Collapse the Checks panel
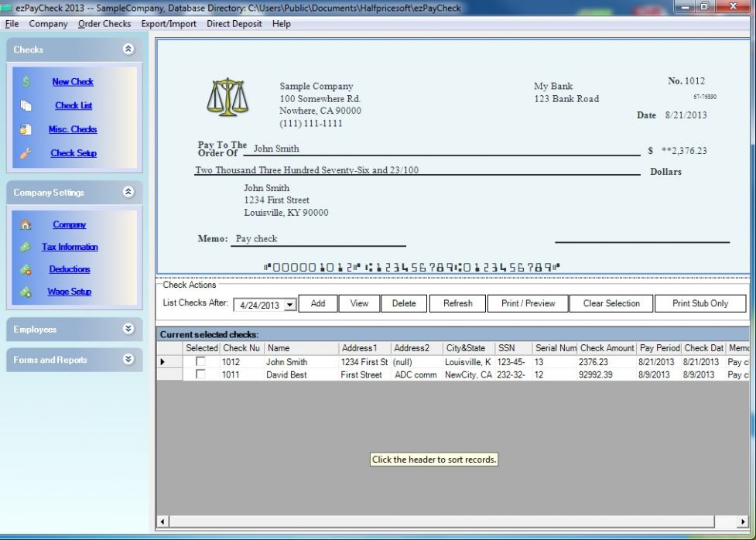Viewport: 756px width, 540px height. 128,50
